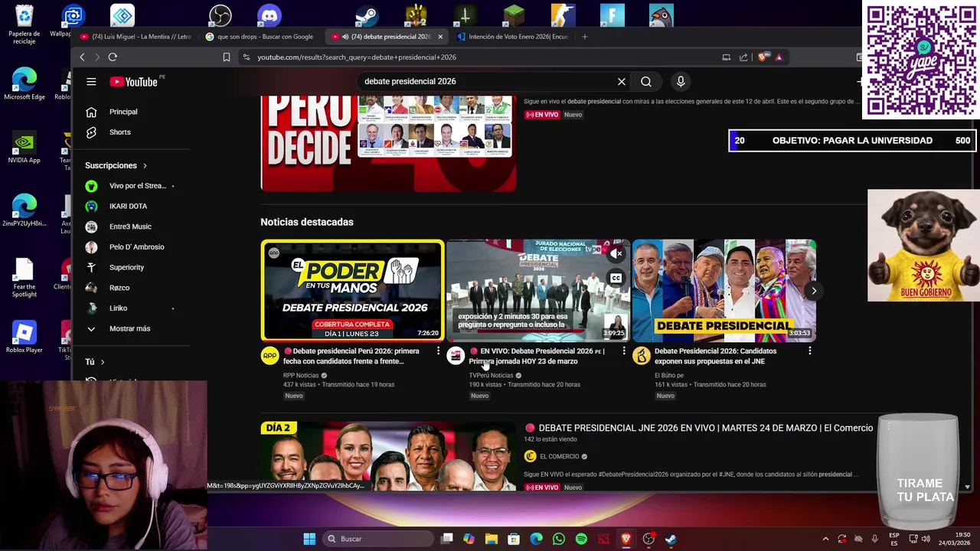Unmute the TVPerú preview thumbnail
Viewport: 980px width, 551px height.
616,254
